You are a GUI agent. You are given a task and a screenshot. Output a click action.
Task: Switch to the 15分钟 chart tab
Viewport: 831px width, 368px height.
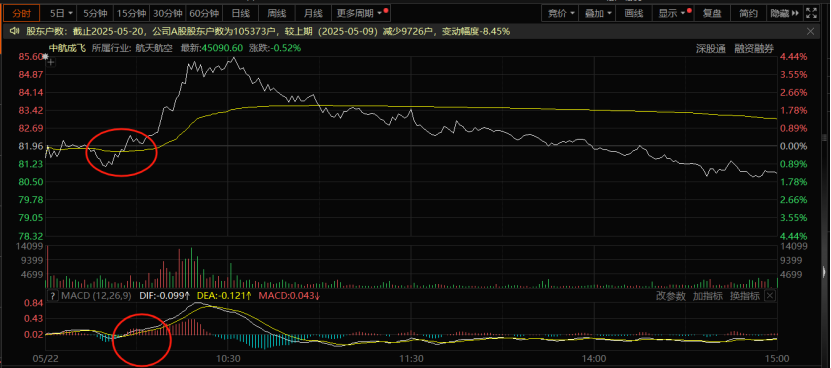[x=130, y=13]
